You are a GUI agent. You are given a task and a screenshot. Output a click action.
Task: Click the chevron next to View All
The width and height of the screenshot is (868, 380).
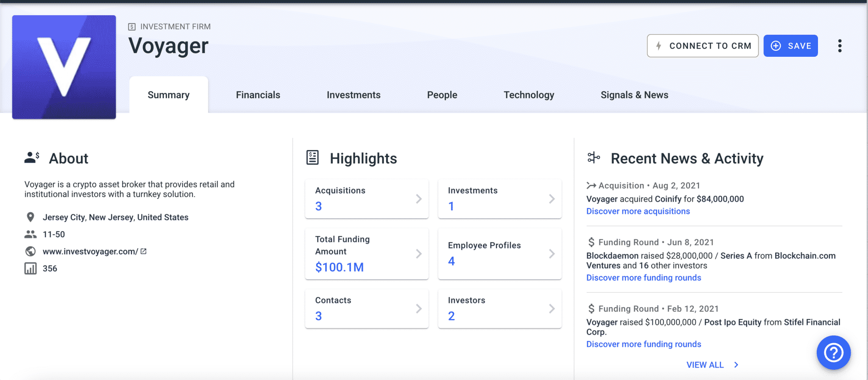click(736, 365)
